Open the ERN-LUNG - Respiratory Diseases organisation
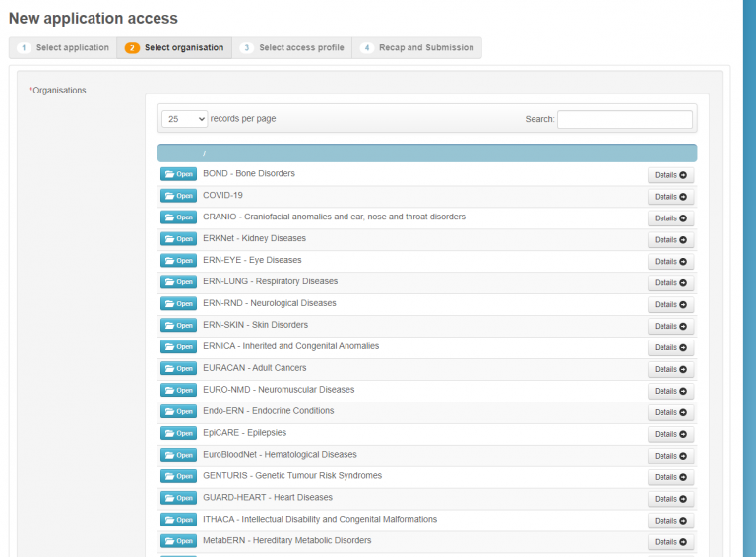Image resolution: width=756 pixels, height=557 pixels. [x=178, y=281]
